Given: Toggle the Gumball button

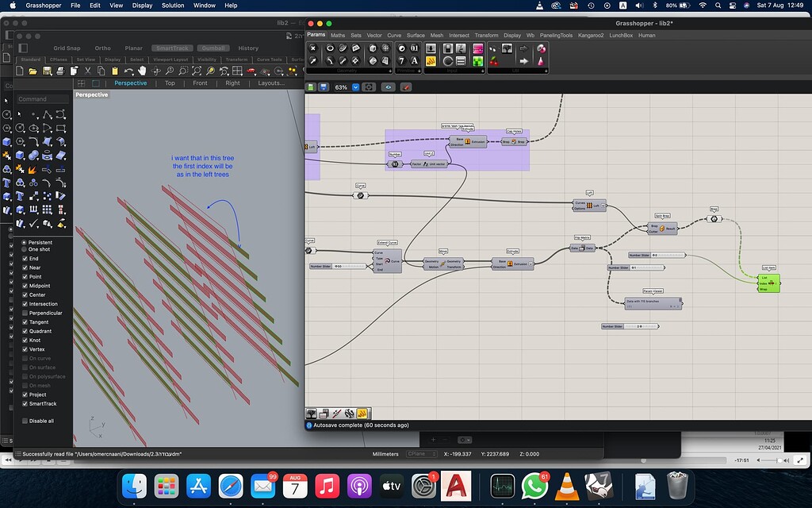Looking at the screenshot, I should 213,48.
